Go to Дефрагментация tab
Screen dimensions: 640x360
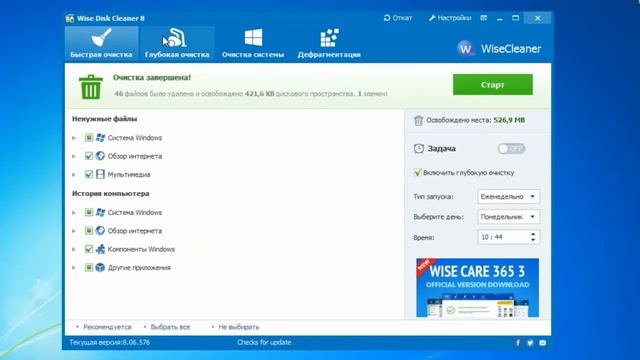[329, 44]
